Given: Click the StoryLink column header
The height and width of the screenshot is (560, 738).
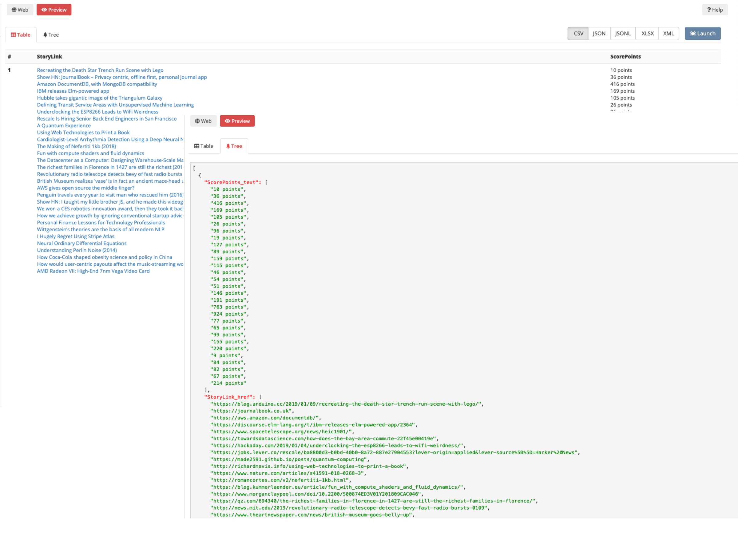Looking at the screenshot, I should coord(50,57).
